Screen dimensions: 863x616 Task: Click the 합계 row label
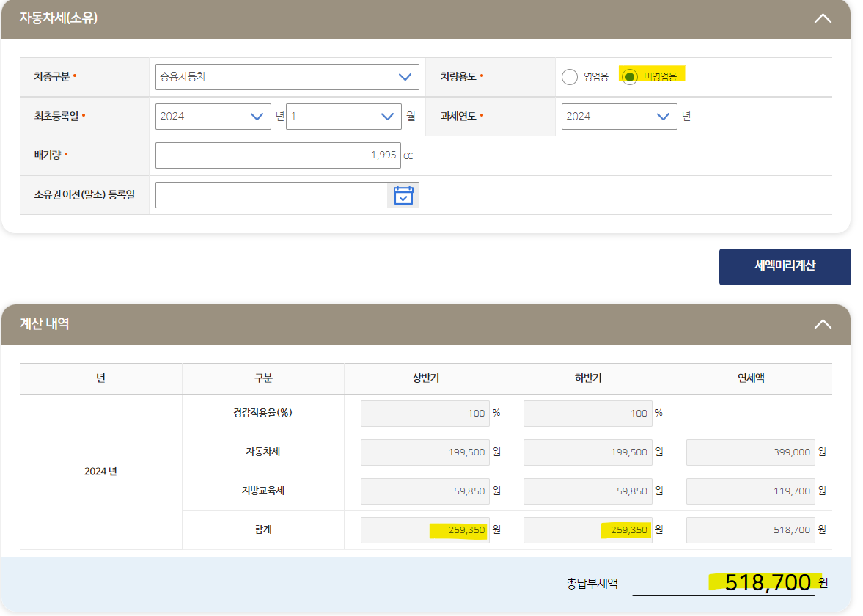tap(263, 529)
